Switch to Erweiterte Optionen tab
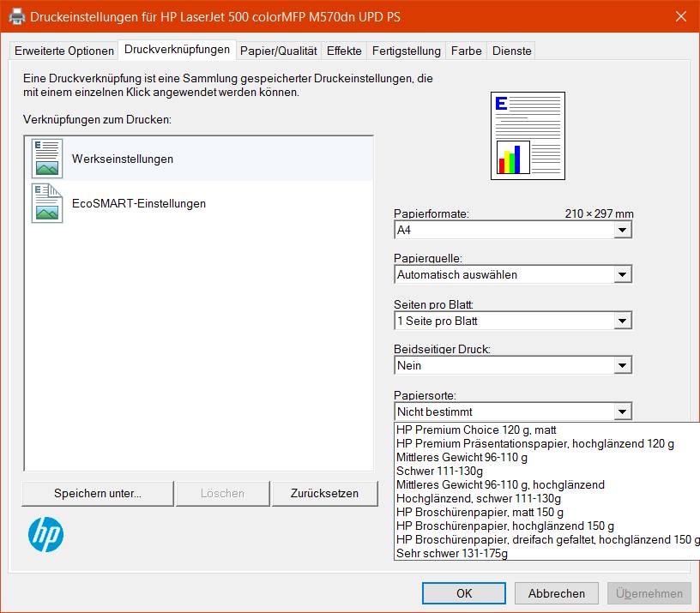The width and height of the screenshot is (700, 613). (x=63, y=51)
